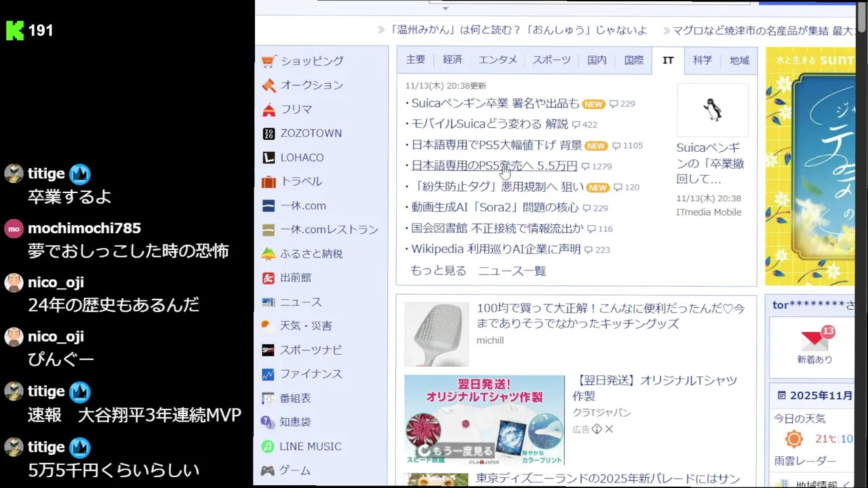Click the スポーツナビ icon
Viewport: 868px width, 488px height.
point(268,350)
